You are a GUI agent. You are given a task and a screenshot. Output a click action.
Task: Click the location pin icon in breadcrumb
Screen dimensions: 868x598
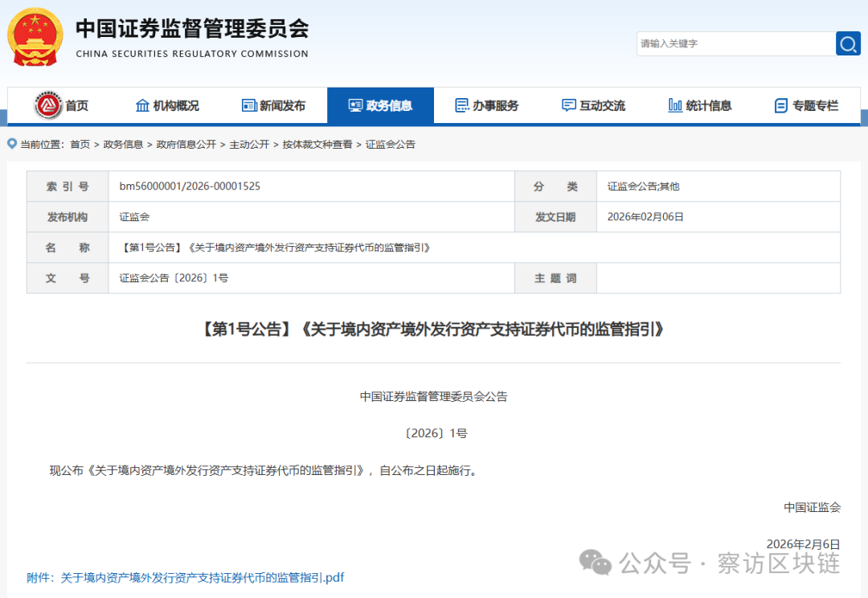coord(12,144)
